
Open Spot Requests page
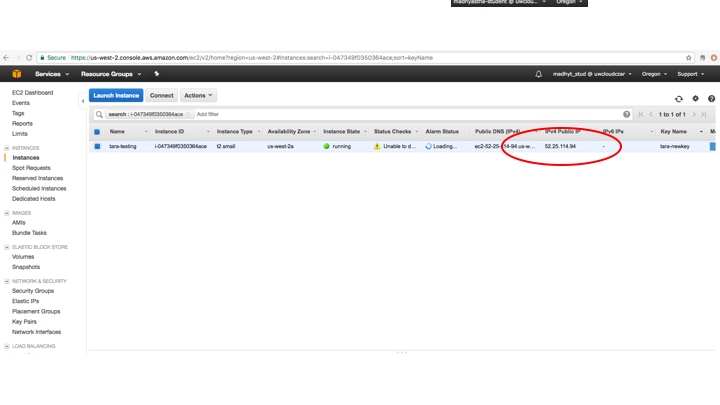click(31, 168)
